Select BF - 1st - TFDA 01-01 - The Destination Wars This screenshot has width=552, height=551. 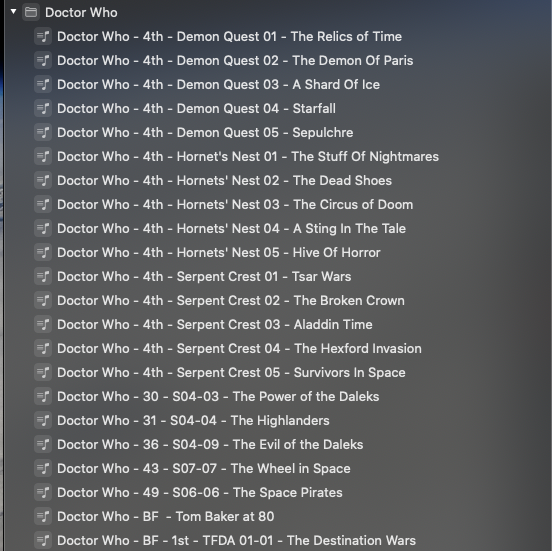click(x=236, y=540)
